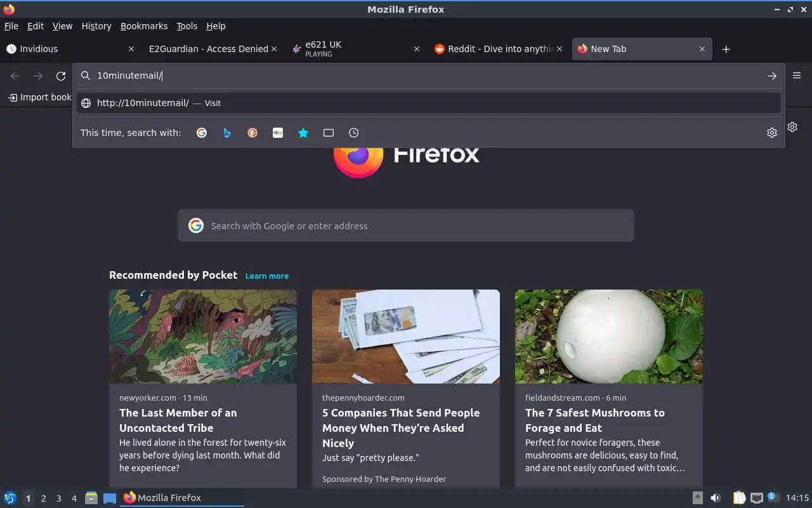Open 5 Companies That Send People Money headline
The image size is (812, 508).
click(x=401, y=428)
